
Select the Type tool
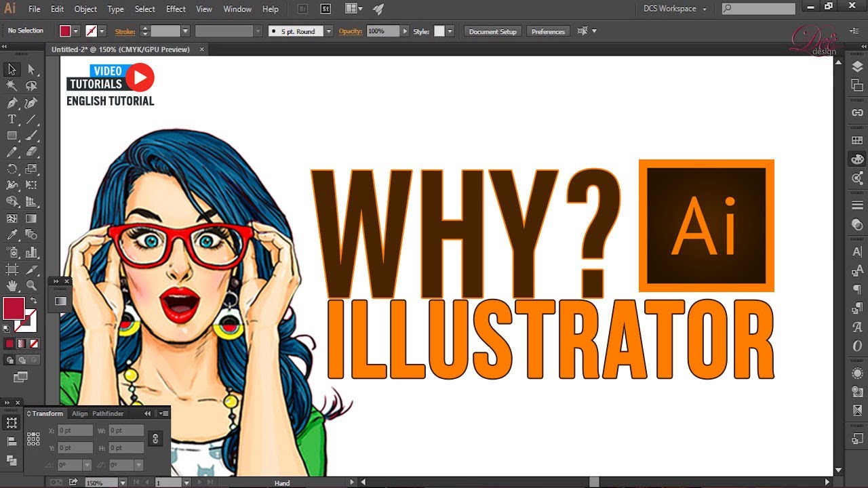12,119
